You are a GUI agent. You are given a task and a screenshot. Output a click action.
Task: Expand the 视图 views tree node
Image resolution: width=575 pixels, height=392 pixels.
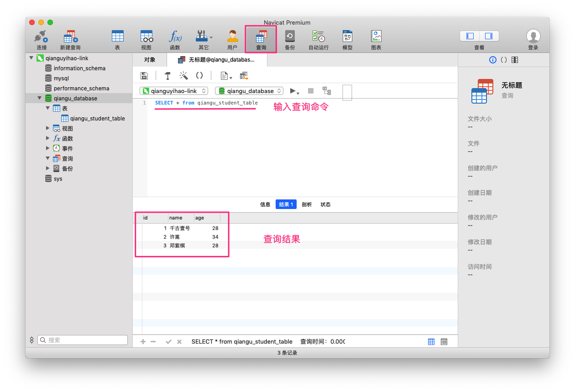tap(48, 128)
